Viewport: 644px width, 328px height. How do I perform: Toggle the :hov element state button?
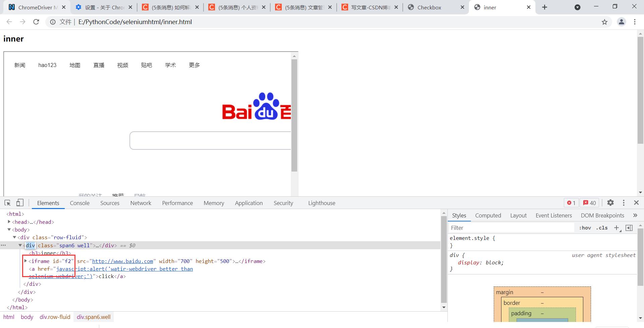point(585,228)
